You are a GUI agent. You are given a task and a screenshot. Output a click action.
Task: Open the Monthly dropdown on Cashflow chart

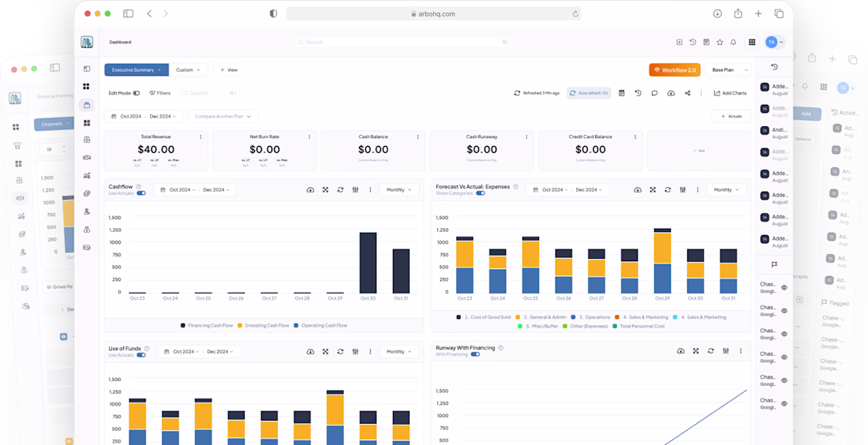(x=399, y=190)
